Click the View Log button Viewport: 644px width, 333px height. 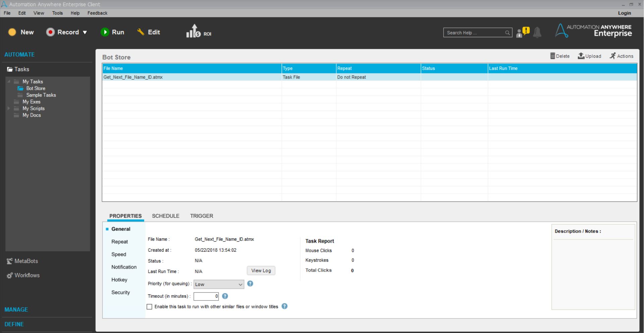tap(261, 271)
